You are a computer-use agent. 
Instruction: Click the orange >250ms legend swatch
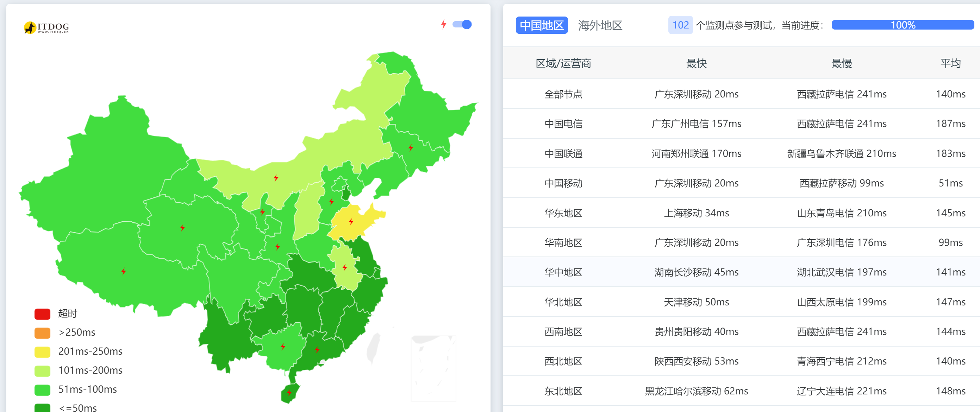point(42,332)
